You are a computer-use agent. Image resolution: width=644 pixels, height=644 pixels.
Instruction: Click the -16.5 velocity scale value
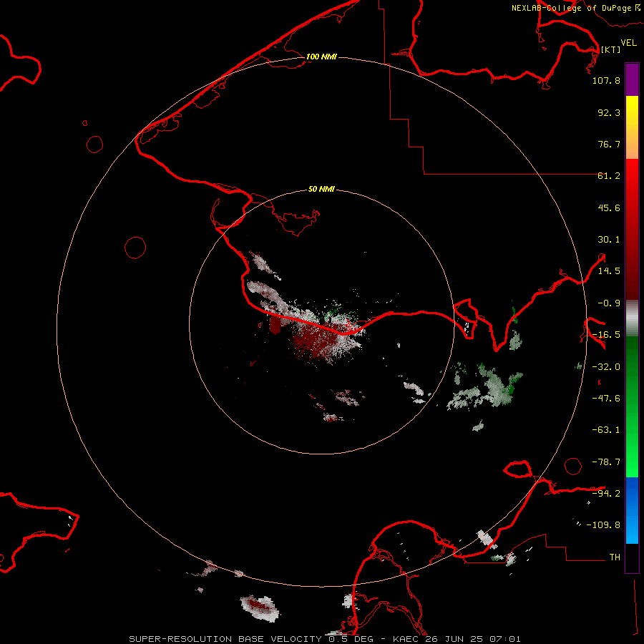click(606, 335)
